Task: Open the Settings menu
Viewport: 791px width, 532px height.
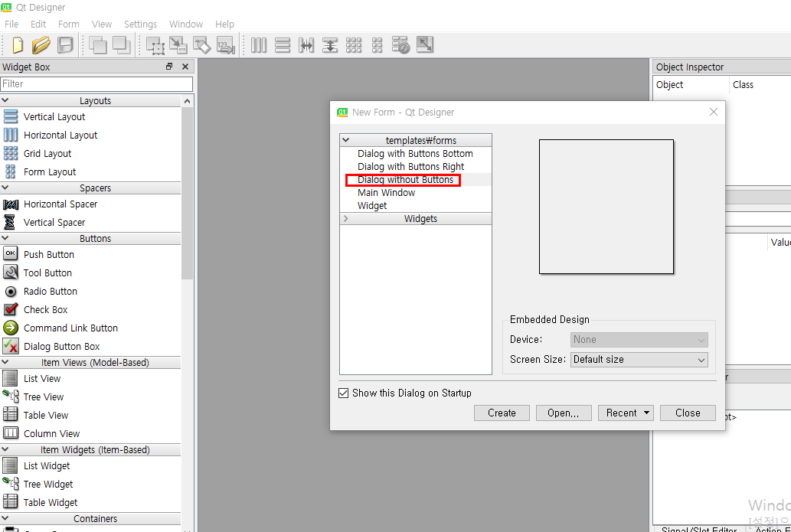Action: coord(140,24)
